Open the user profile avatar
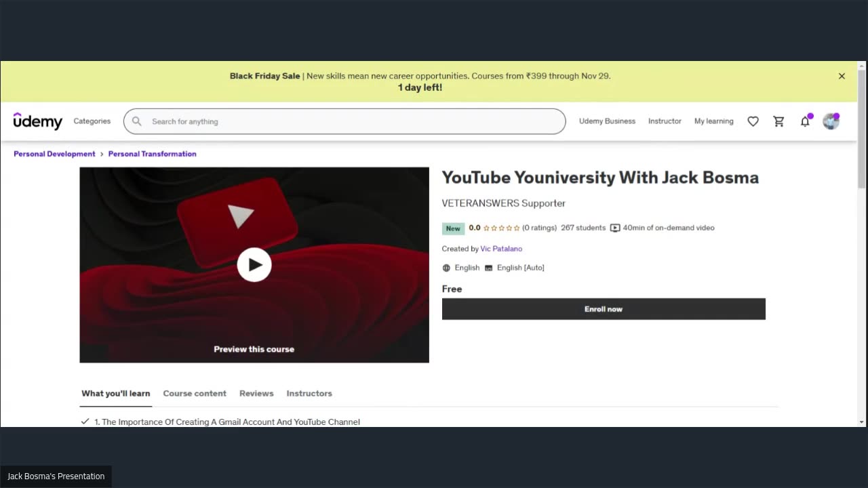 pos(831,121)
